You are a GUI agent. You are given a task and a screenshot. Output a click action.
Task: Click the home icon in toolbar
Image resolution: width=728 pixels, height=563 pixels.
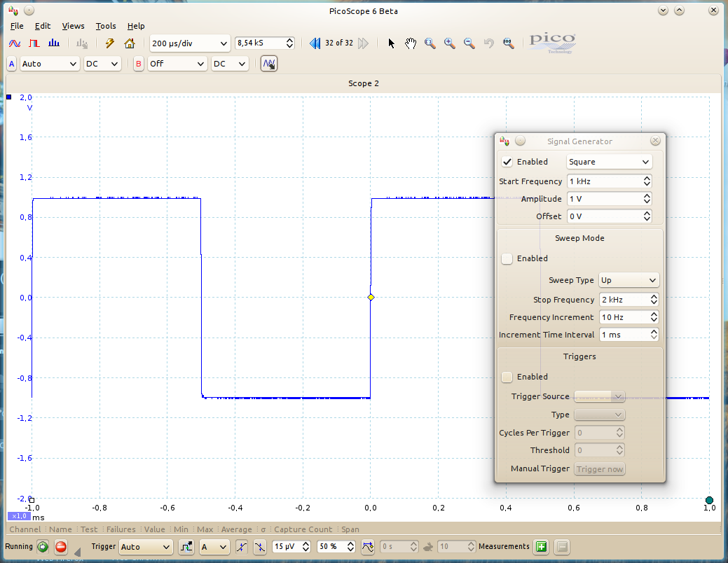pos(130,43)
